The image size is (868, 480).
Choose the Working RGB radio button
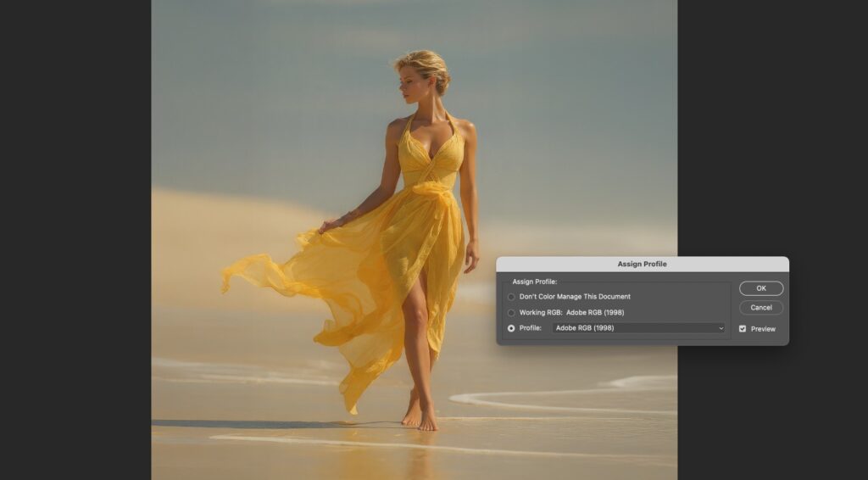coord(511,313)
